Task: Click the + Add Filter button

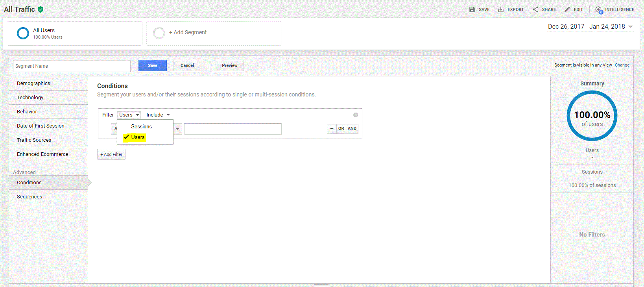Action: pos(111,154)
